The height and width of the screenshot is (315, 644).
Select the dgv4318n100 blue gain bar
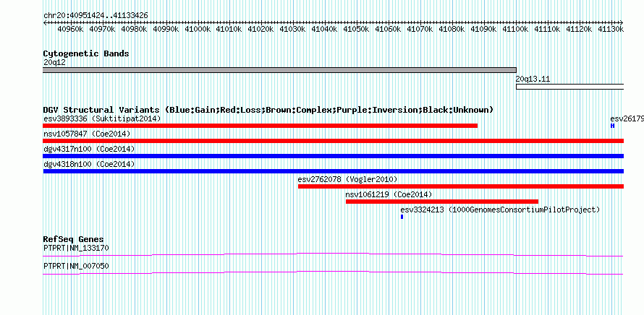coord(333,171)
